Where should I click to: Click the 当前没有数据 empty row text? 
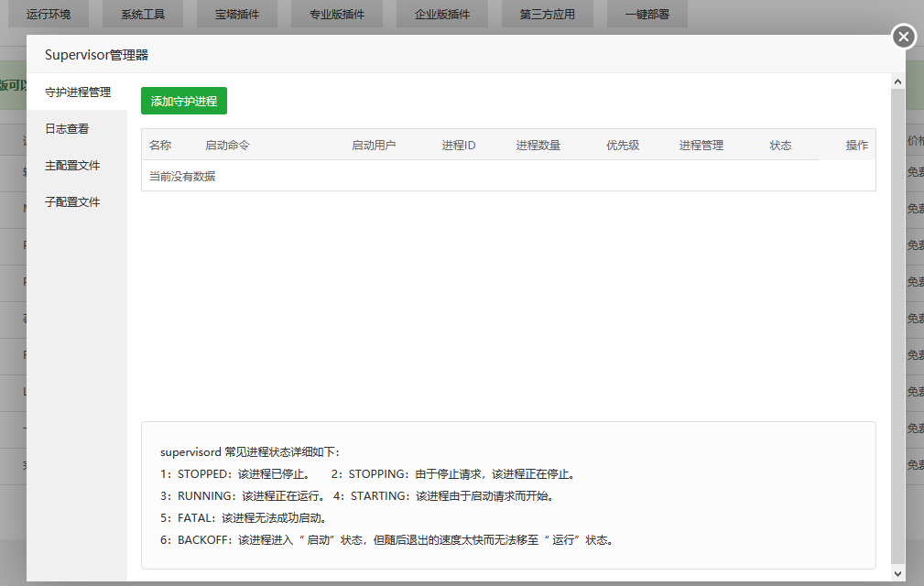[x=182, y=176]
